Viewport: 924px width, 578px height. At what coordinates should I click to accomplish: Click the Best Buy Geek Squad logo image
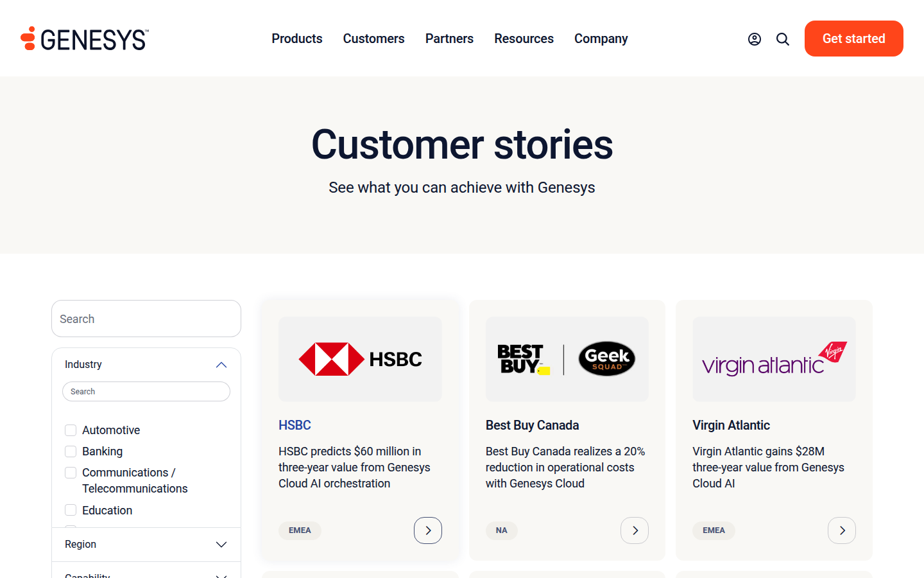tap(567, 359)
